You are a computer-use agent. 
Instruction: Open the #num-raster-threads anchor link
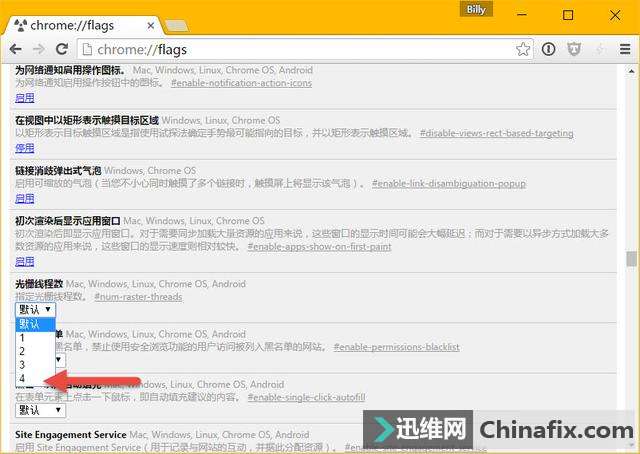[138, 297]
